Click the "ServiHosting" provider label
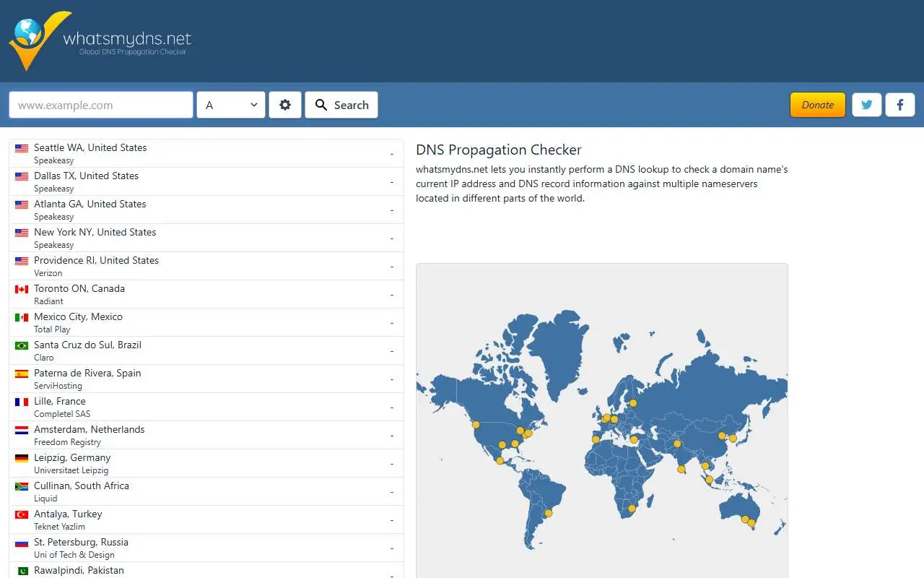The width and height of the screenshot is (924, 578). click(x=58, y=386)
